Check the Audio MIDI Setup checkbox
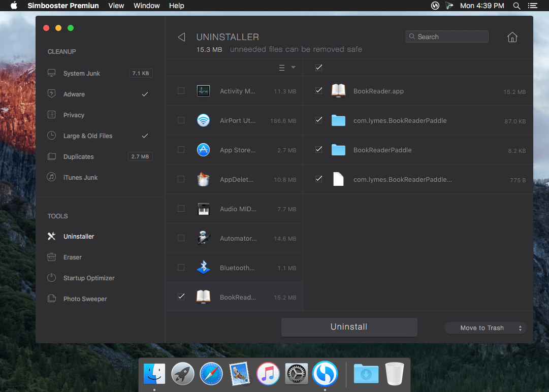549x392 pixels. click(181, 208)
